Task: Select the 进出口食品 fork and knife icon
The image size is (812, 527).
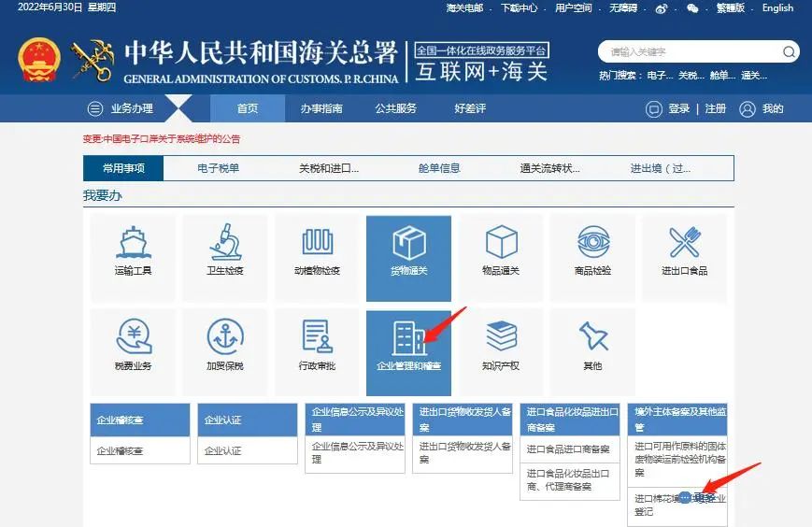Action: [x=685, y=242]
